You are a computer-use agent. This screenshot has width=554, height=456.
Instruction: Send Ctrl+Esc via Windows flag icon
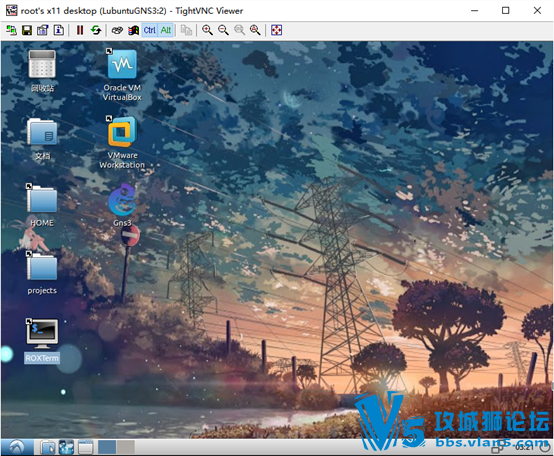133,30
